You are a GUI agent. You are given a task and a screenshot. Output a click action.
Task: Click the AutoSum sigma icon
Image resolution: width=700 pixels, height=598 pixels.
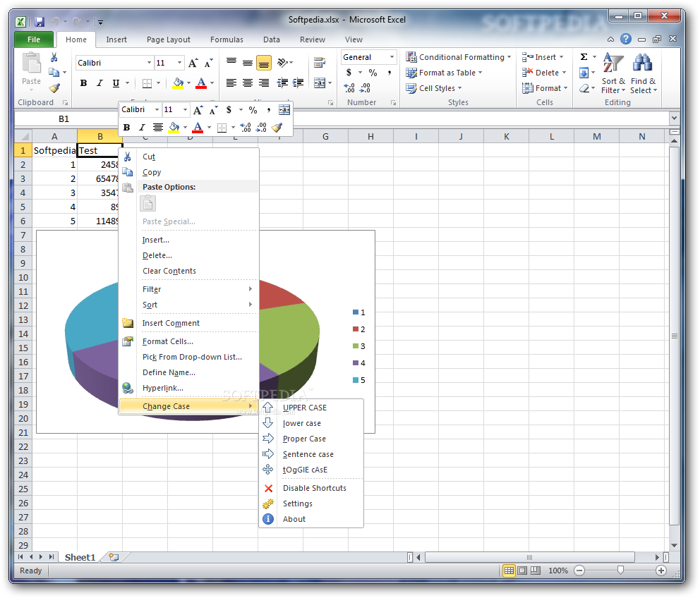tap(584, 57)
